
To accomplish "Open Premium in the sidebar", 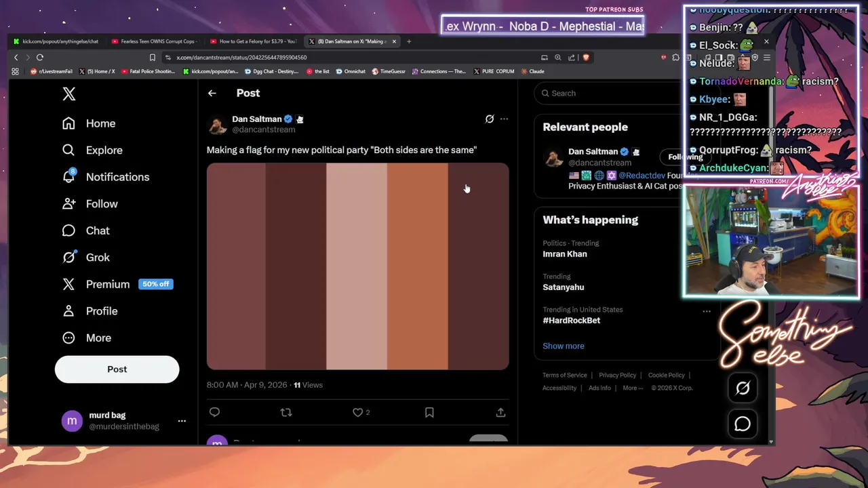I will 117,284.
